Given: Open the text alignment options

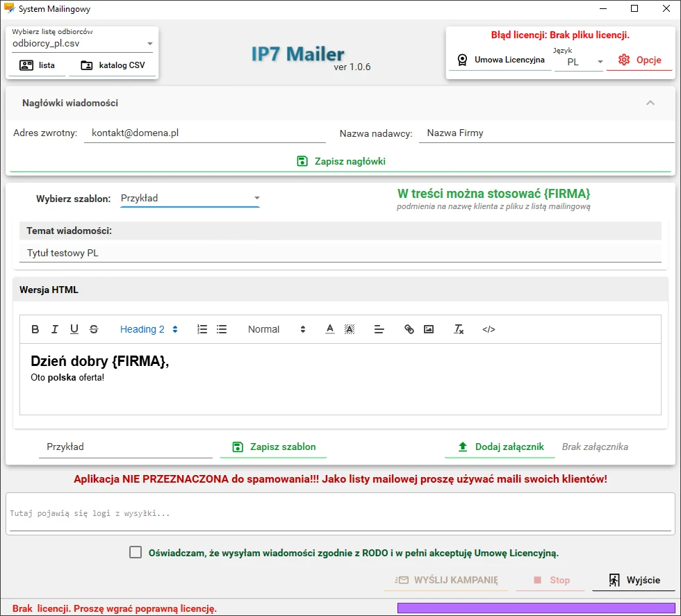Looking at the screenshot, I should (x=379, y=329).
